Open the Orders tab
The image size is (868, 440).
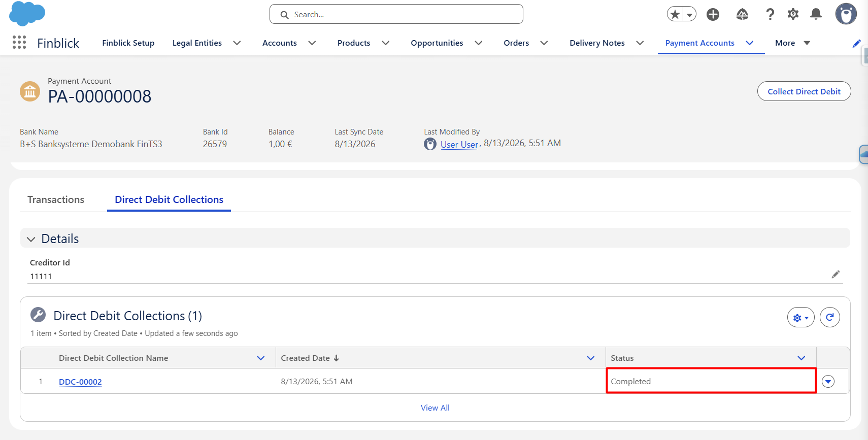(516, 43)
